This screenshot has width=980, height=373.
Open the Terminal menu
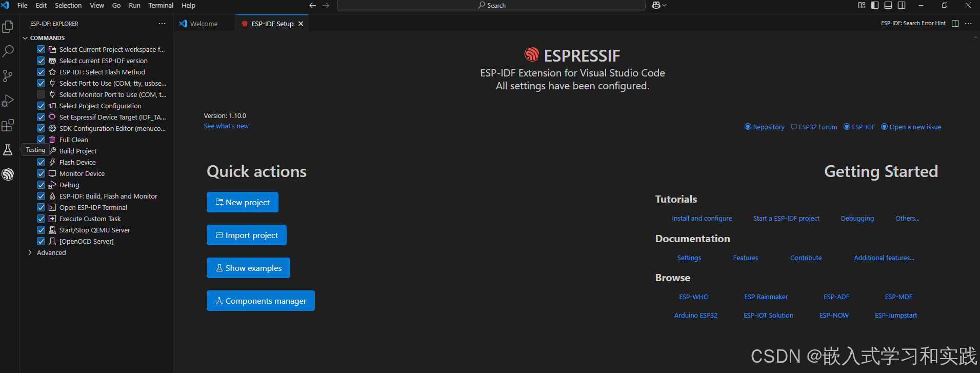(161, 5)
